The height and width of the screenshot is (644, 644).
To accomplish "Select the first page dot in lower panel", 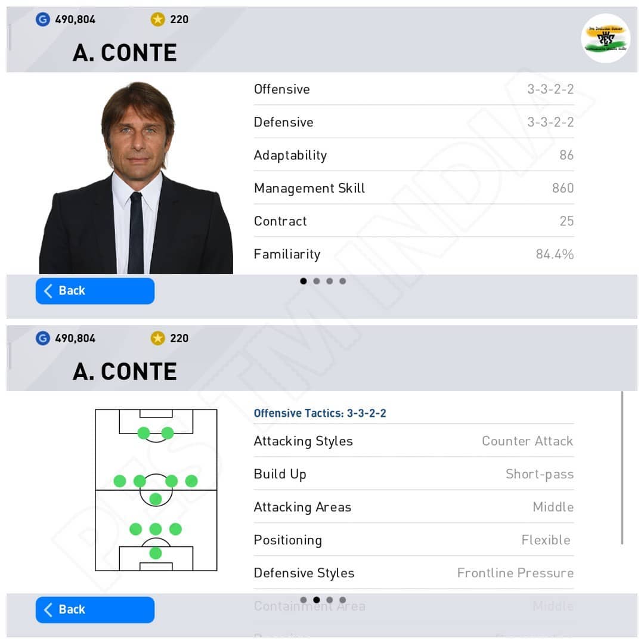I will pos(303,600).
